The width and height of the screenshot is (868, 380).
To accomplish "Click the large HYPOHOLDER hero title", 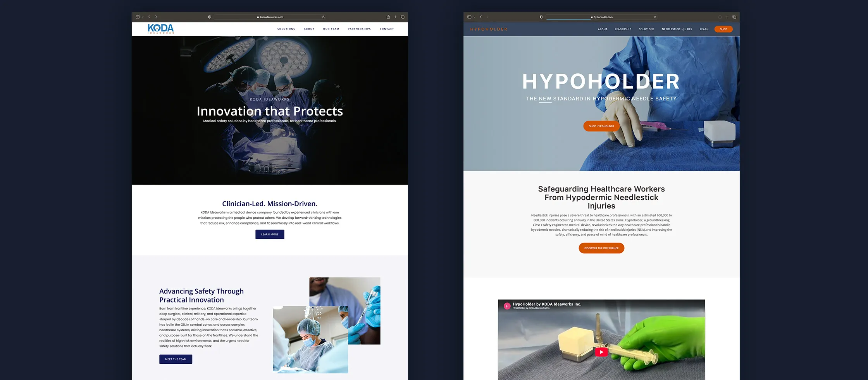I will click(601, 81).
